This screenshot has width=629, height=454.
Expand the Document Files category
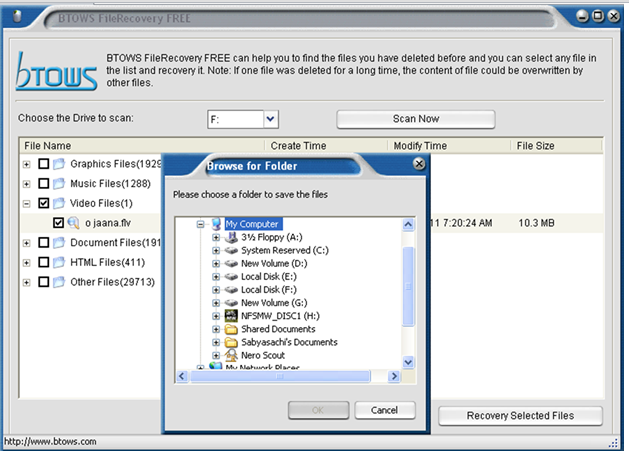26,243
